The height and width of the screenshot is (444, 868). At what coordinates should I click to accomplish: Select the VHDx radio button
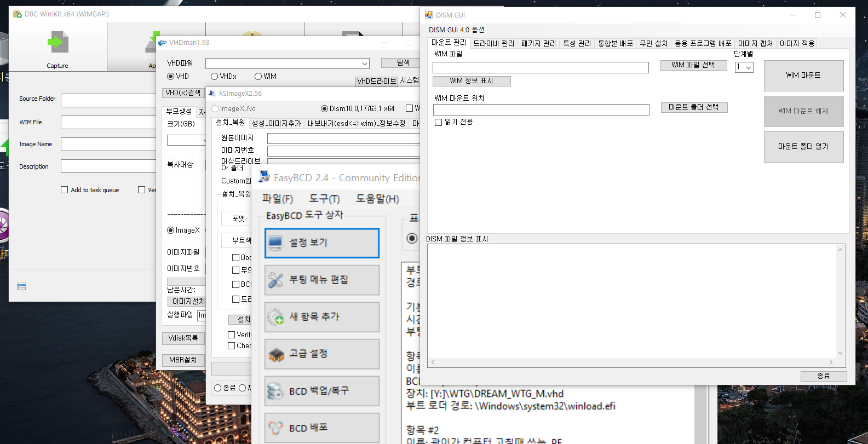(214, 77)
